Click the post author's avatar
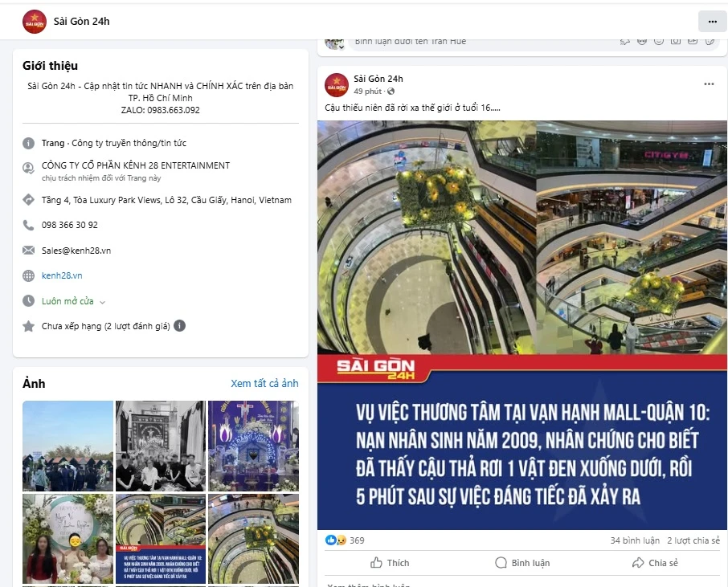Image resolution: width=728 pixels, height=587 pixels. point(337,85)
